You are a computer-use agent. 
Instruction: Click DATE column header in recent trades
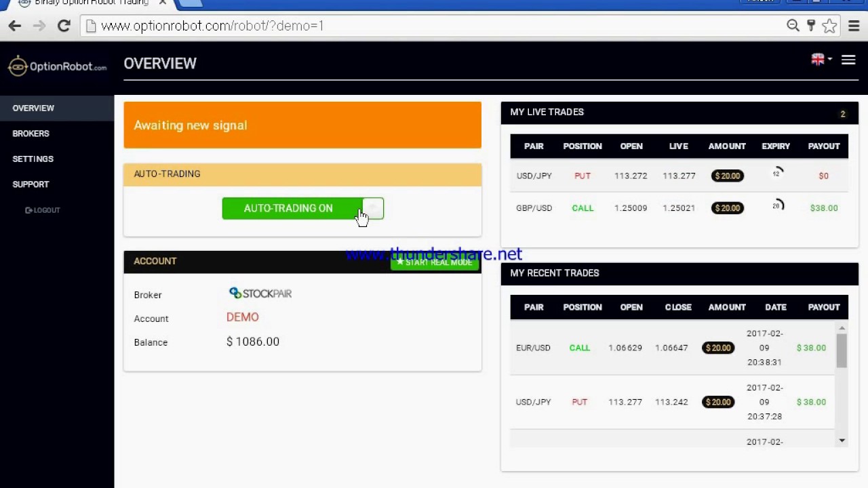click(x=776, y=307)
